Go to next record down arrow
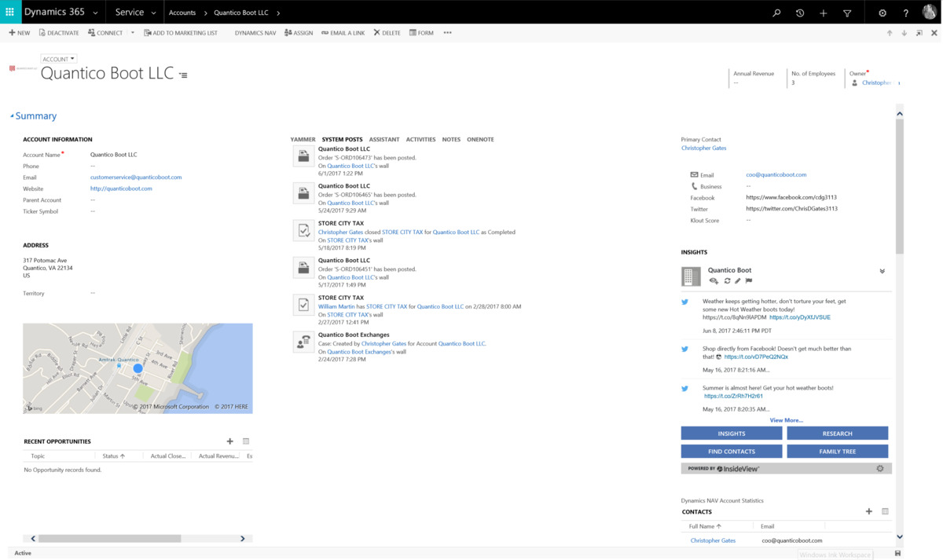The image size is (943, 560). [904, 33]
